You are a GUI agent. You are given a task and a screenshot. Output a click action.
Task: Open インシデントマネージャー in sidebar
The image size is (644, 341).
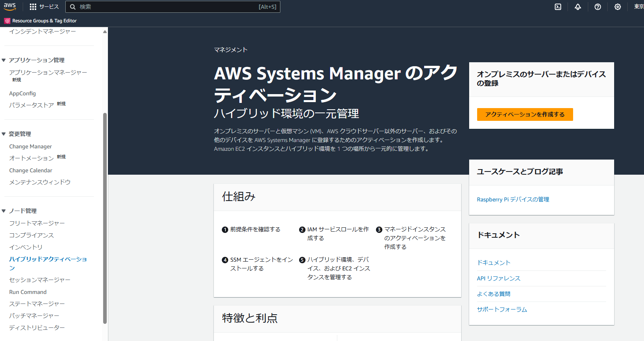pyautogui.click(x=43, y=31)
